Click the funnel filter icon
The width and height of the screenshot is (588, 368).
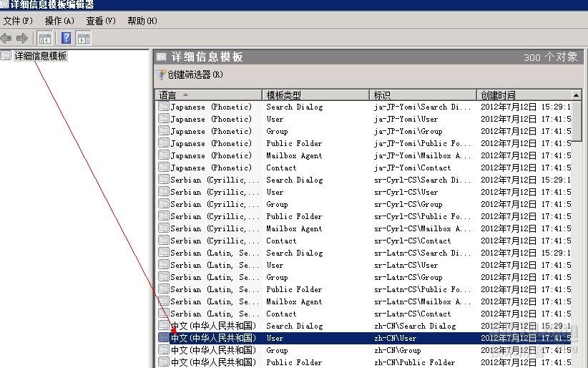click(161, 74)
